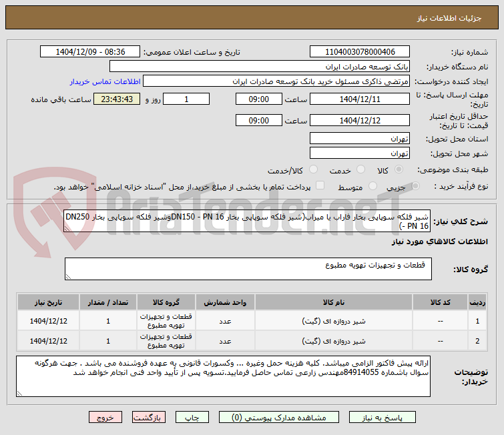Select the کالا radio button
Screen dimensions: 504x435
coord(399,169)
